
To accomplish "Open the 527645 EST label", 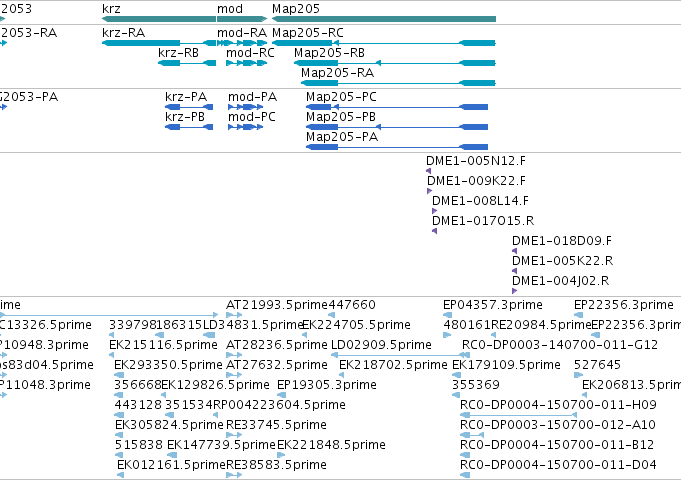I will tap(597, 364).
